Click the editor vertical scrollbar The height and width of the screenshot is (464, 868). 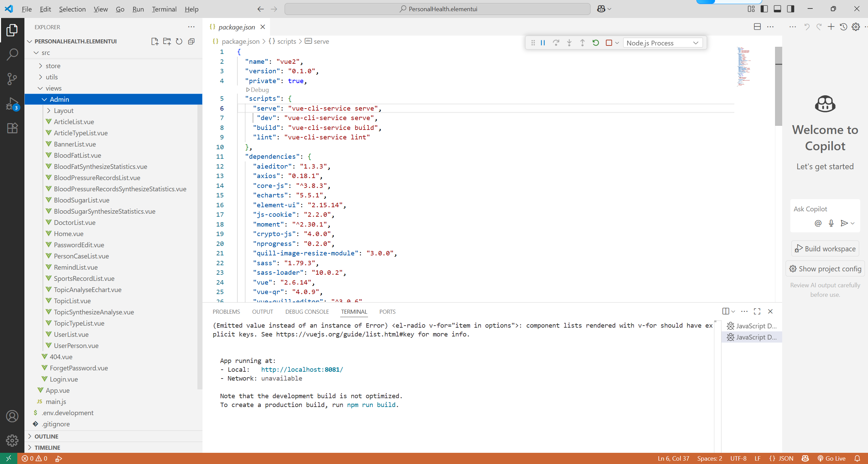coord(778,87)
